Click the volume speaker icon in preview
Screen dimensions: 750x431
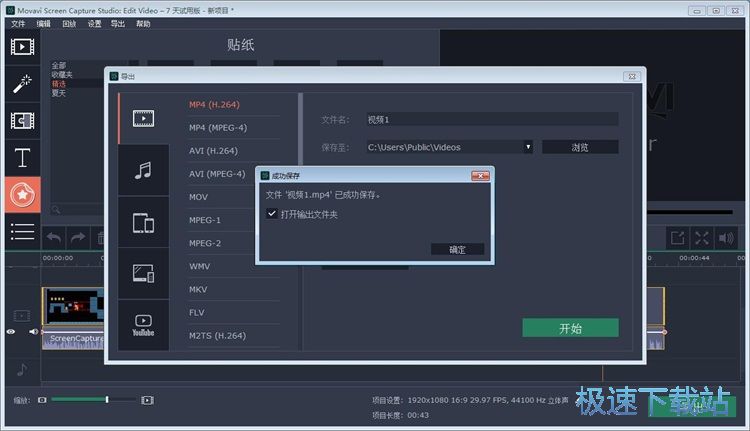(726, 238)
